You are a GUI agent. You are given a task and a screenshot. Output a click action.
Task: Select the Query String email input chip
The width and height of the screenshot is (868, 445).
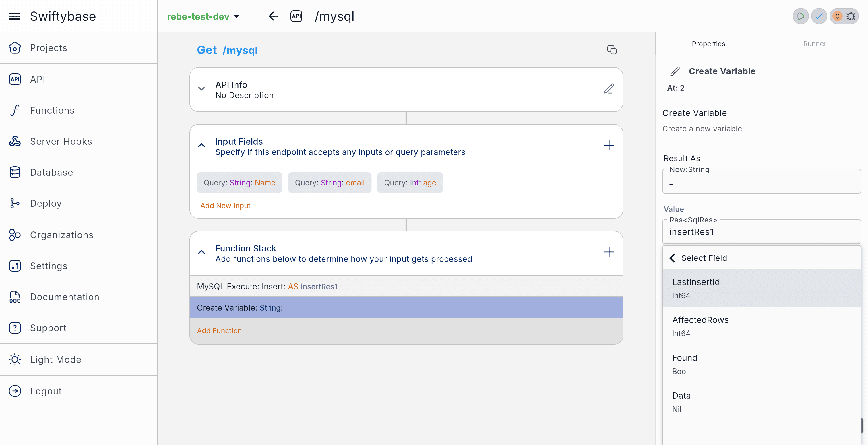pos(330,183)
